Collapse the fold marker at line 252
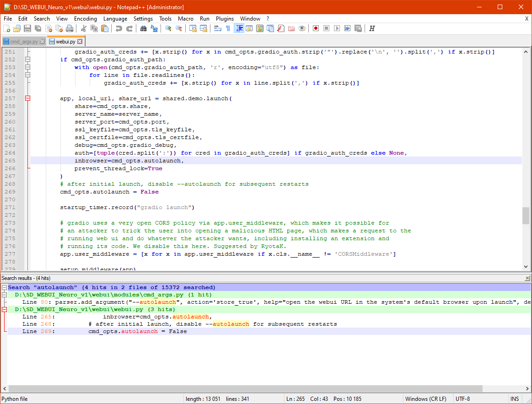 pyautogui.click(x=27, y=59)
